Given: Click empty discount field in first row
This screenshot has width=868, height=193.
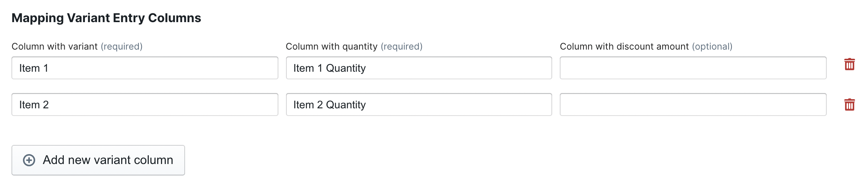Looking at the screenshot, I should point(693,68).
